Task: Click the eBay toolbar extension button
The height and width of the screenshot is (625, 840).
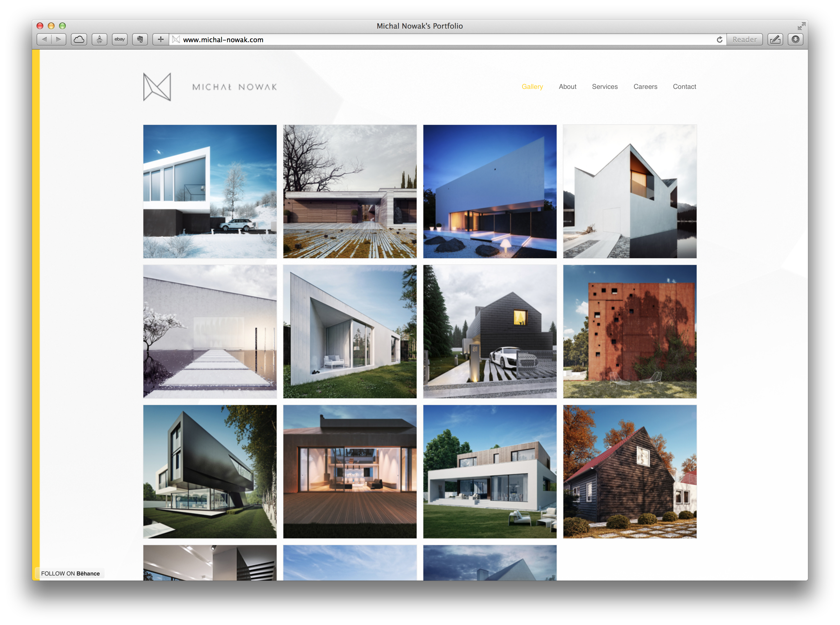Action: (x=120, y=39)
